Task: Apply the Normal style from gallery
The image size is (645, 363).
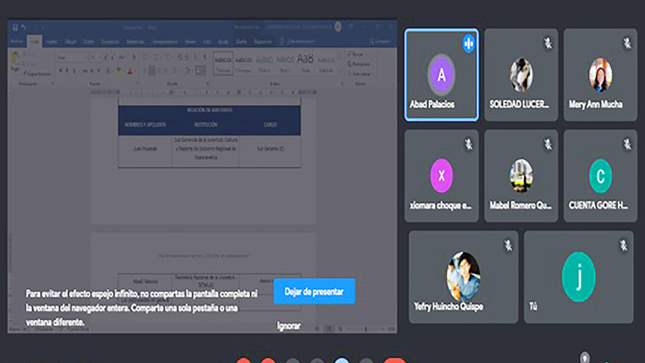Action: (x=223, y=64)
